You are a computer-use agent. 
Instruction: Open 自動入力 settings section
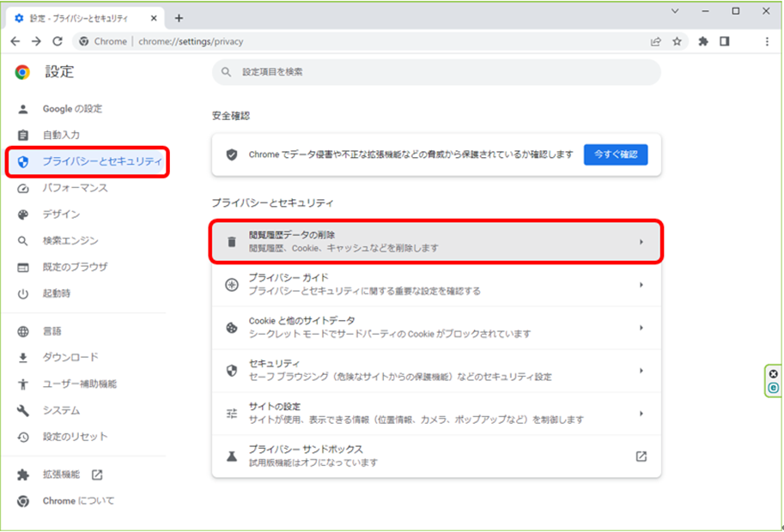click(61, 135)
